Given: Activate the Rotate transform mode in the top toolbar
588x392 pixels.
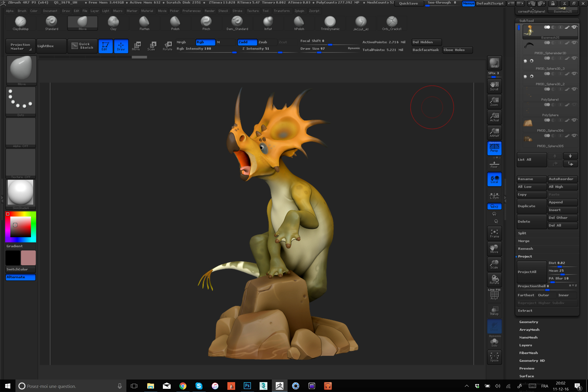Looking at the screenshot, I should pyautogui.click(x=168, y=46).
